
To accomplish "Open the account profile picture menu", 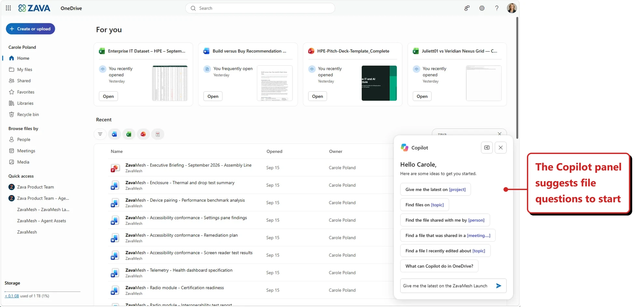I will (512, 8).
